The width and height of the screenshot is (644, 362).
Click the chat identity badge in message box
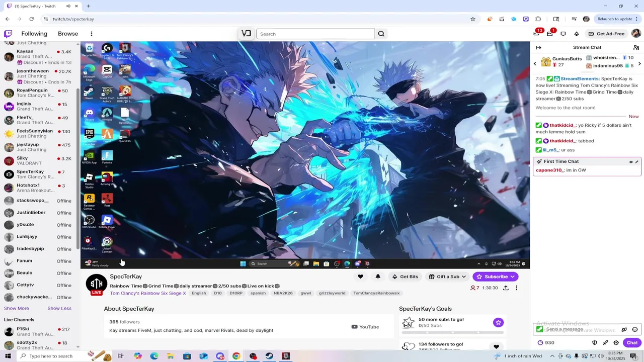540,329
